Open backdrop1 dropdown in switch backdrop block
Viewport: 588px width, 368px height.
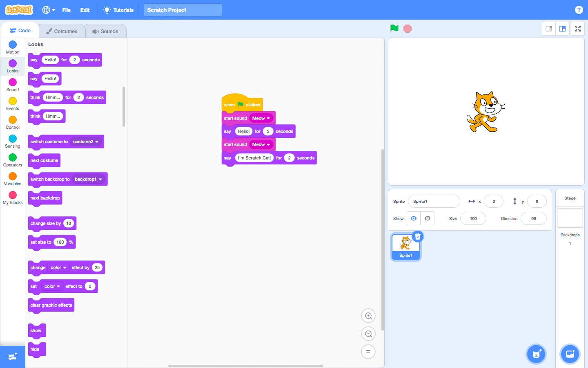[88, 179]
